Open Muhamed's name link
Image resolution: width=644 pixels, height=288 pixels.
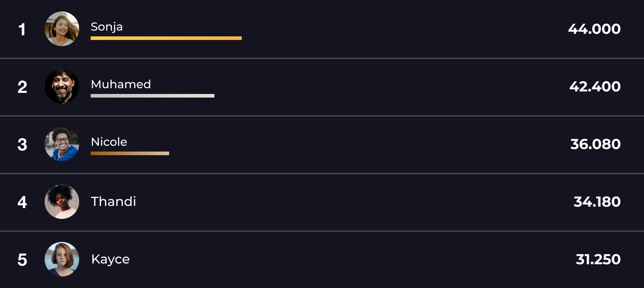[121, 84]
